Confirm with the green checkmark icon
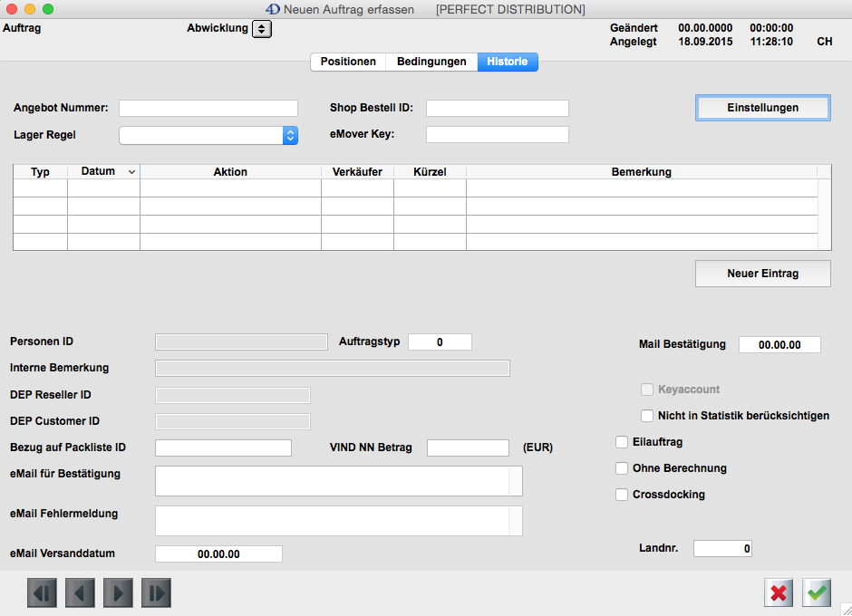The width and height of the screenshot is (852, 616). (818, 592)
